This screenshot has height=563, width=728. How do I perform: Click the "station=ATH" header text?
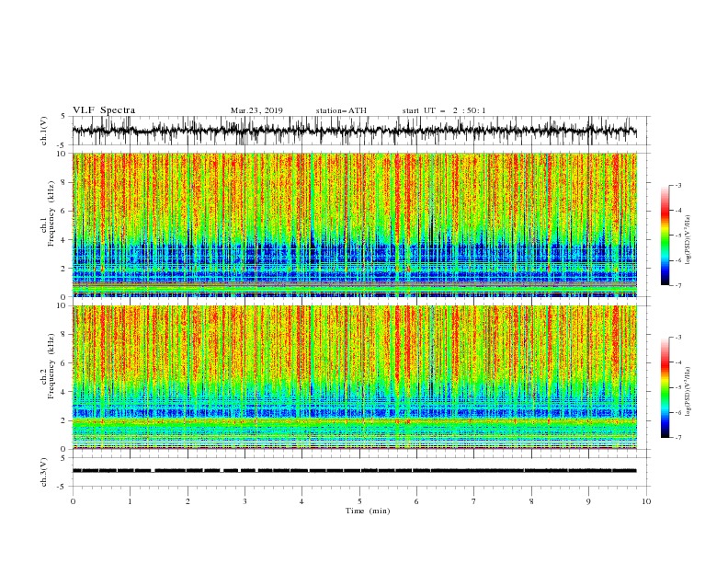[x=341, y=110]
